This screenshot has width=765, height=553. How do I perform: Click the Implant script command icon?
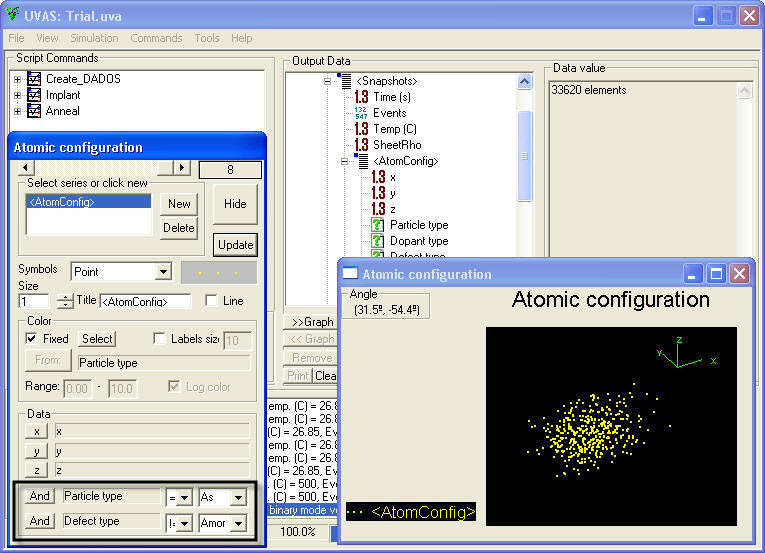tap(34, 95)
